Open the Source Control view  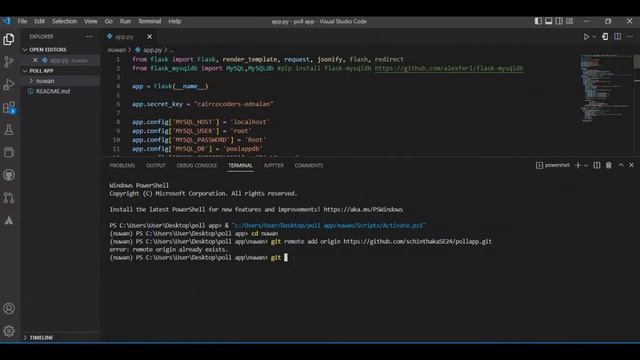pos(9,62)
